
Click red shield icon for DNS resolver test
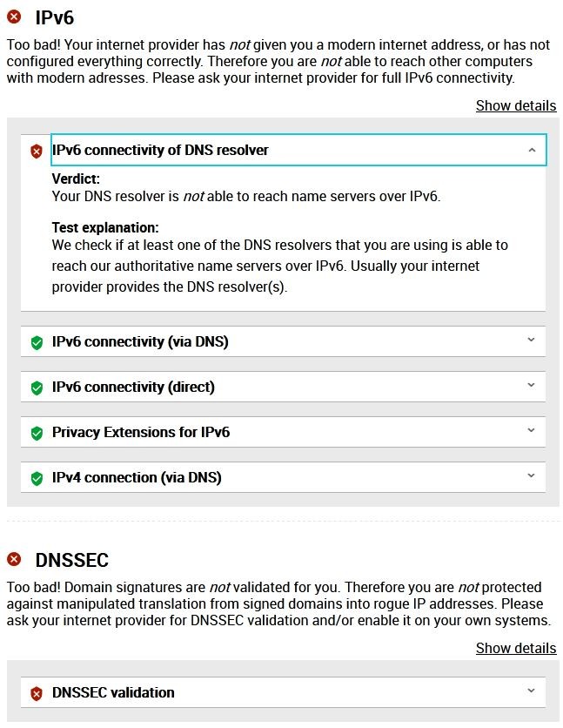pos(37,152)
